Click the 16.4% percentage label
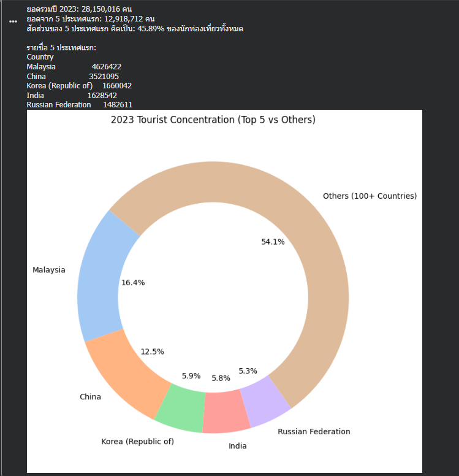This screenshot has height=476, width=459. pos(133,283)
